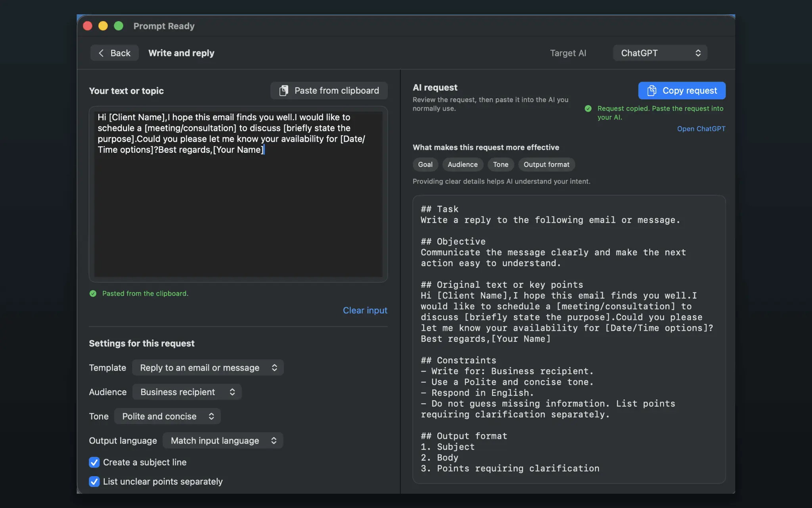
Task: Maximize the Prompt Ready window
Action: coord(119,26)
